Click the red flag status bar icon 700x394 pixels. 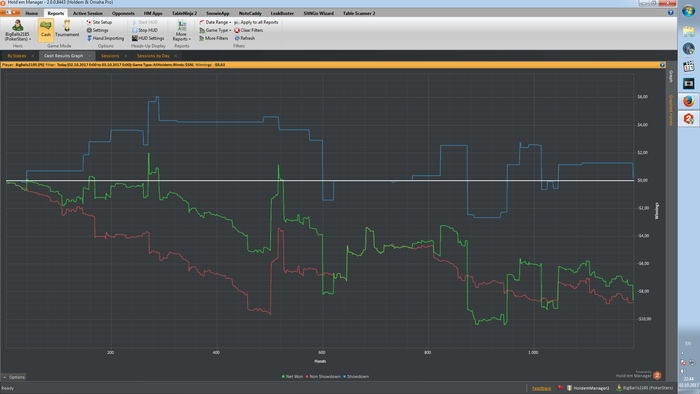(560, 388)
